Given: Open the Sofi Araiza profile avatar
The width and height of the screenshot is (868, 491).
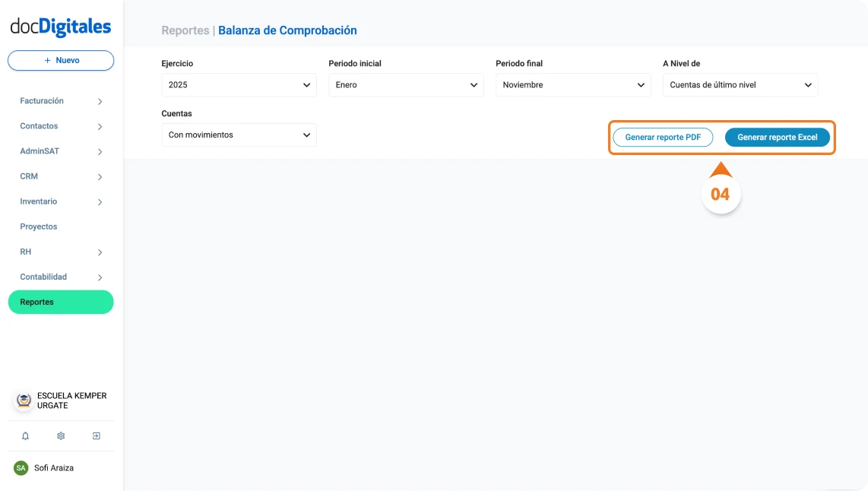Looking at the screenshot, I should point(22,467).
